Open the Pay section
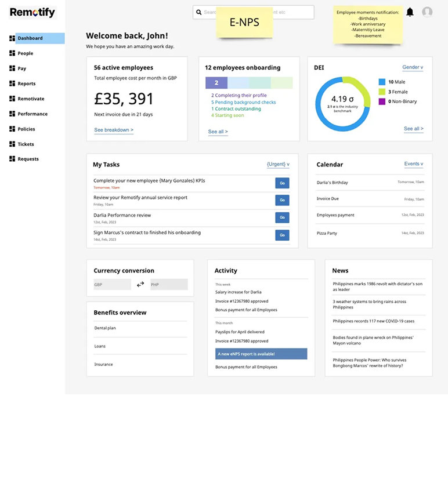Screen dimensions: 448x490 point(22,68)
